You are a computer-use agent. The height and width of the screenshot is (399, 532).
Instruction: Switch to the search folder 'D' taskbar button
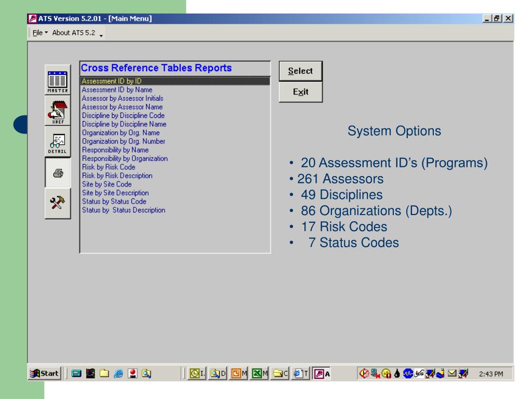pyautogui.click(x=218, y=374)
